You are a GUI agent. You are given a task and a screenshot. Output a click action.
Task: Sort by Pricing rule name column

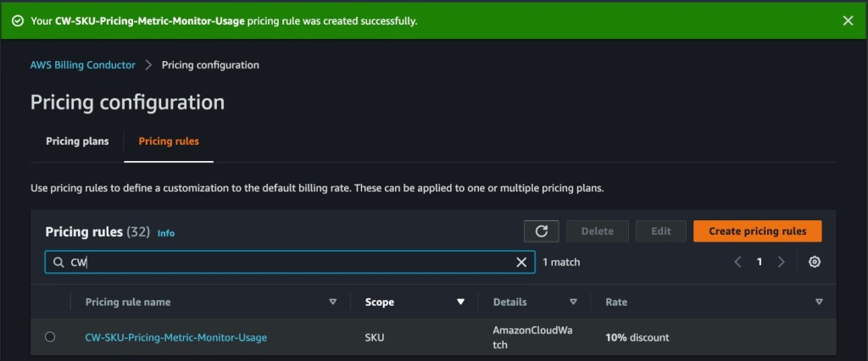coord(332,302)
